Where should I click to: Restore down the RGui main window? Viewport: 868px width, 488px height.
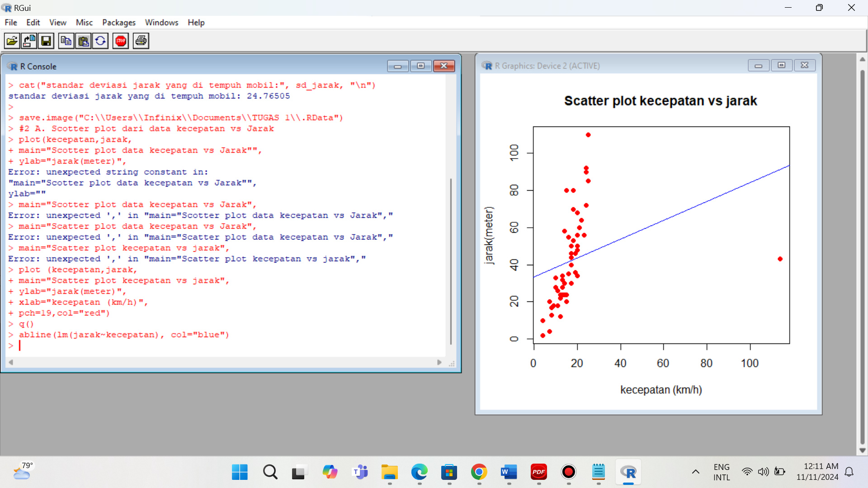tap(819, 8)
